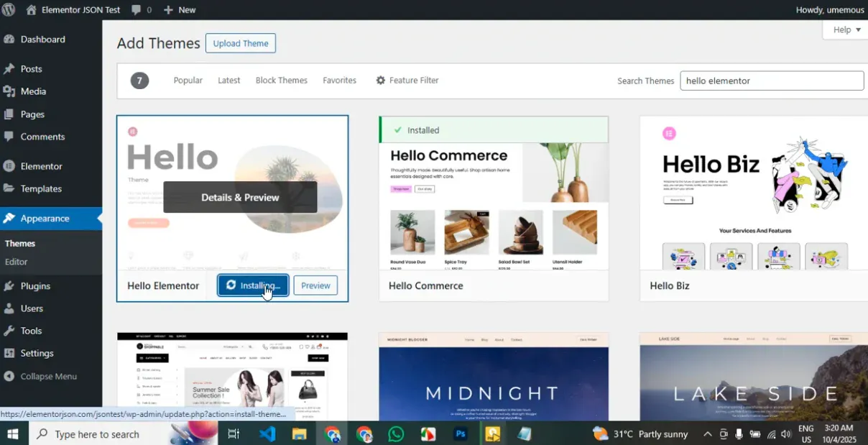The image size is (868, 445).
Task: Open the Windows Start menu
Action: 13,433
